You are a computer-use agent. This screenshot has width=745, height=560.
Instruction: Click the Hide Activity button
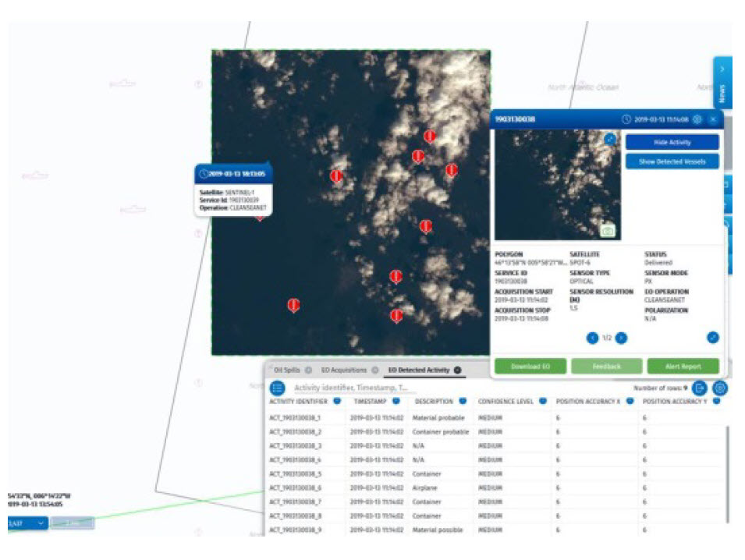coord(672,142)
